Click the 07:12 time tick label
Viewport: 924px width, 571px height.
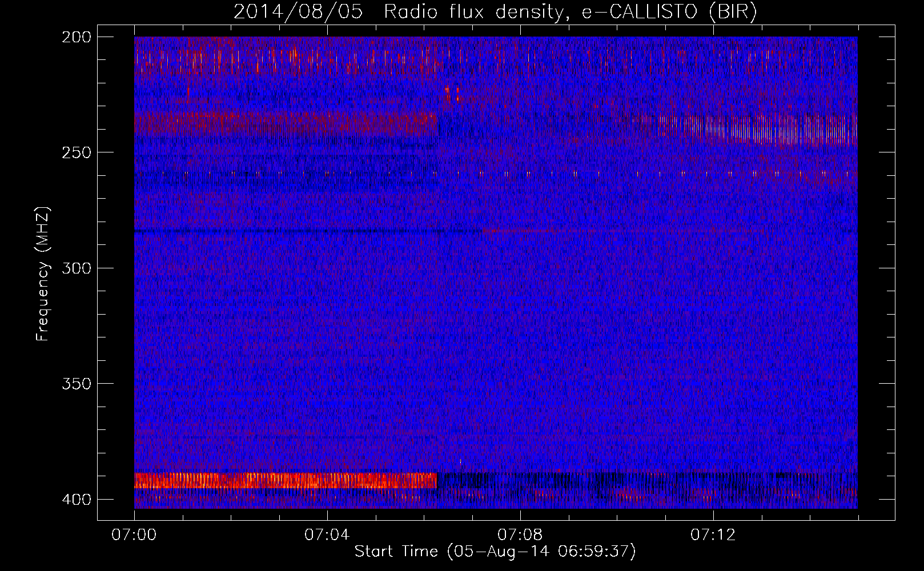pyautogui.click(x=713, y=535)
